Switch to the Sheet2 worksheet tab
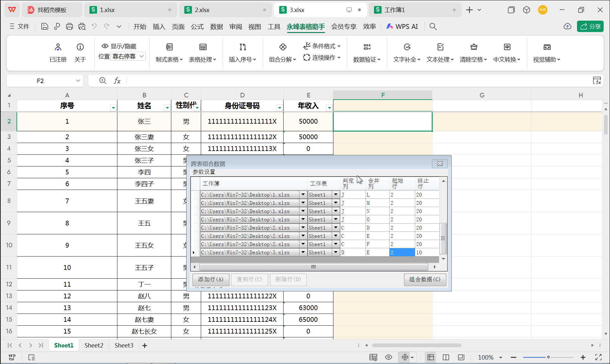The width and height of the screenshot is (610, 364). coord(94,345)
